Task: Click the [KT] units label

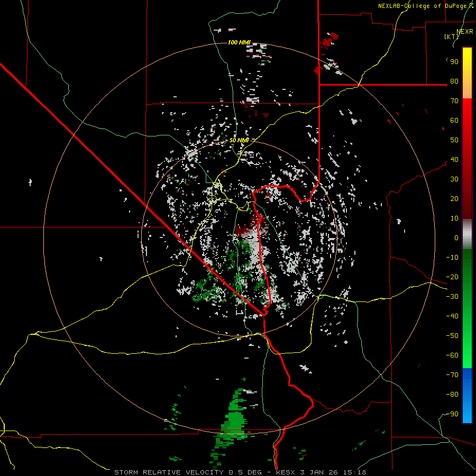Action: coord(451,36)
